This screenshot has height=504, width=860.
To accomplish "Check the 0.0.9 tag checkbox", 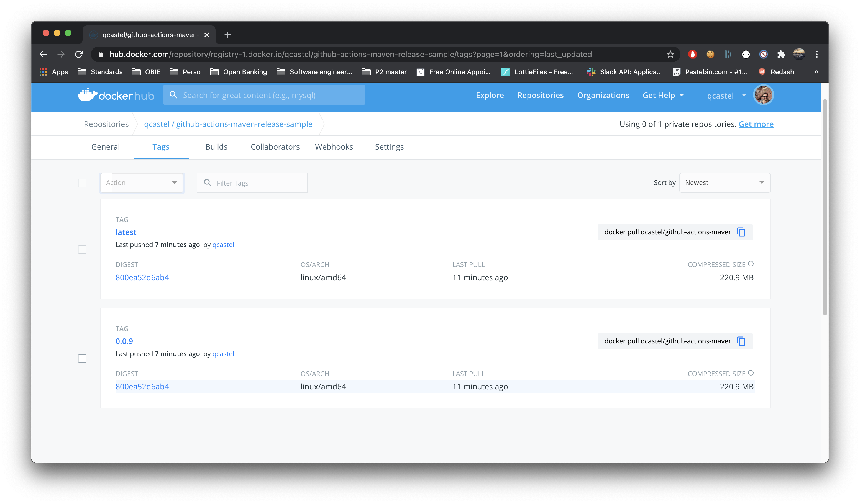I will pyautogui.click(x=82, y=358).
